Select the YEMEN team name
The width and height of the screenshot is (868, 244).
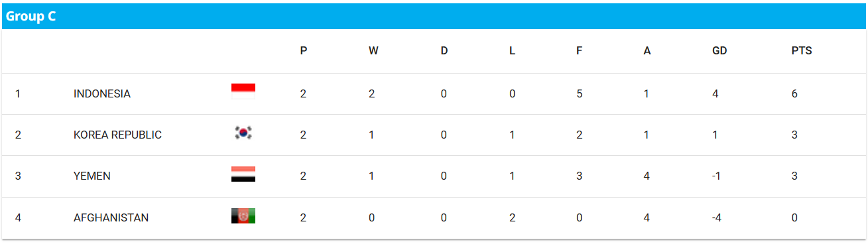click(92, 176)
